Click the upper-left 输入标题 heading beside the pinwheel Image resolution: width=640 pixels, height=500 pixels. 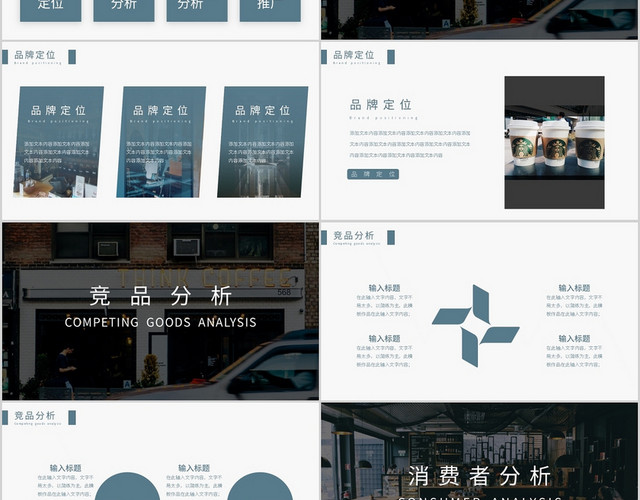(x=384, y=288)
